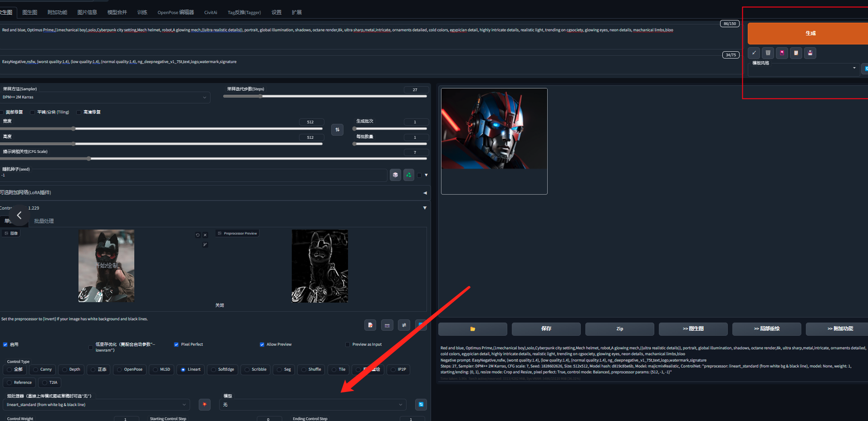Screen dimensions: 868x421
Task: Select the SoftEdge control type
Action: pos(222,370)
